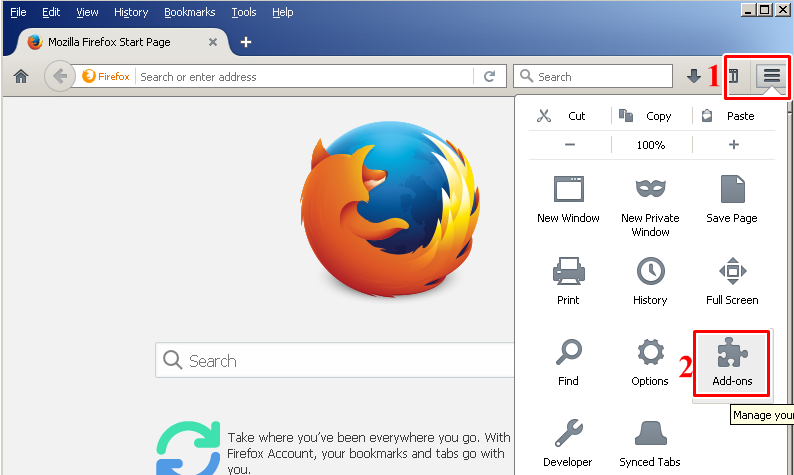Open a new tab with plus button
This screenshot has height=475, width=794.
246,42
